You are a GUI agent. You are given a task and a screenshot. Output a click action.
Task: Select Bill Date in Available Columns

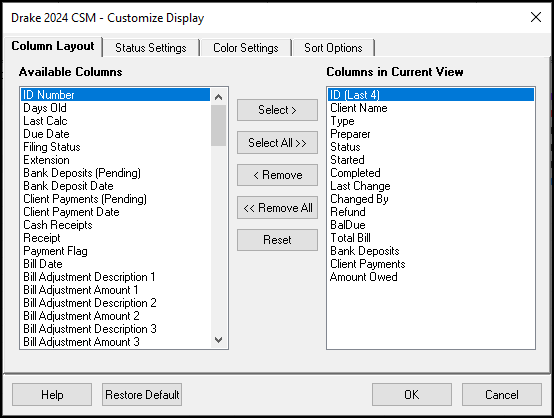[x=115, y=264]
